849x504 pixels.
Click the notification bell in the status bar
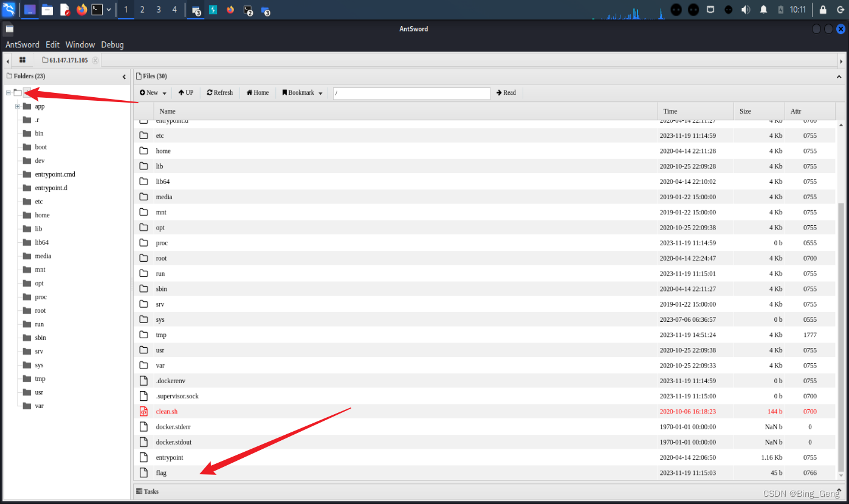click(x=764, y=10)
